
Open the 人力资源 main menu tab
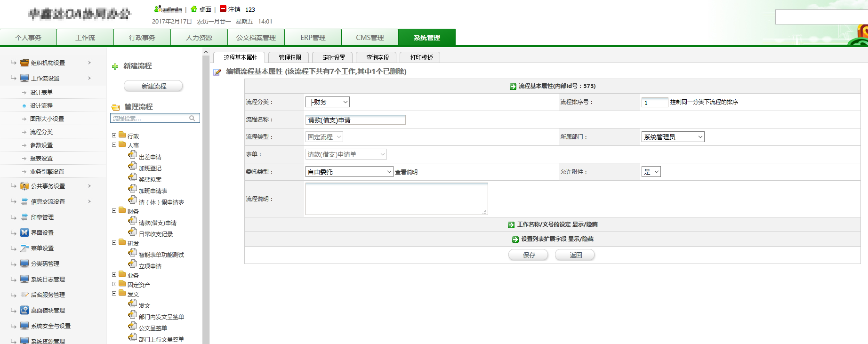tap(199, 38)
